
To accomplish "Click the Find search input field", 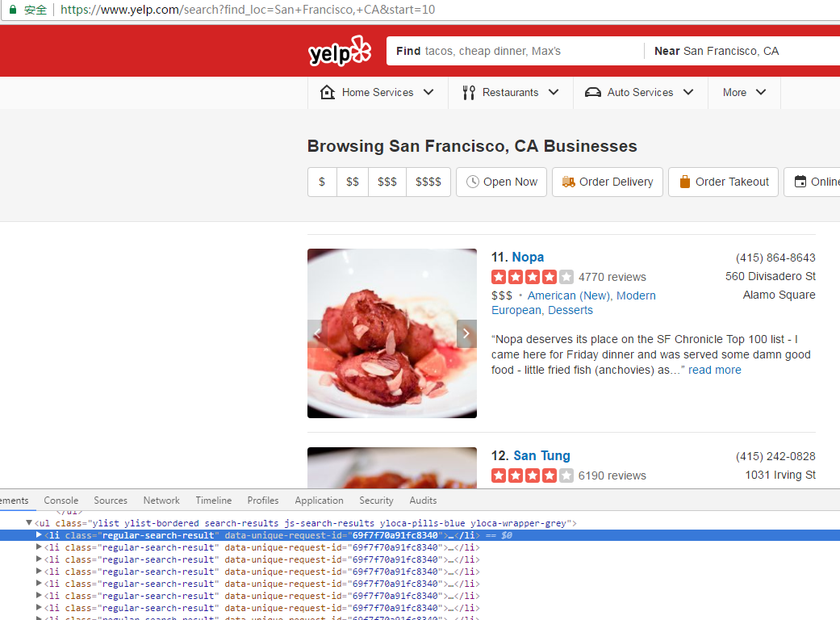I will [x=515, y=51].
